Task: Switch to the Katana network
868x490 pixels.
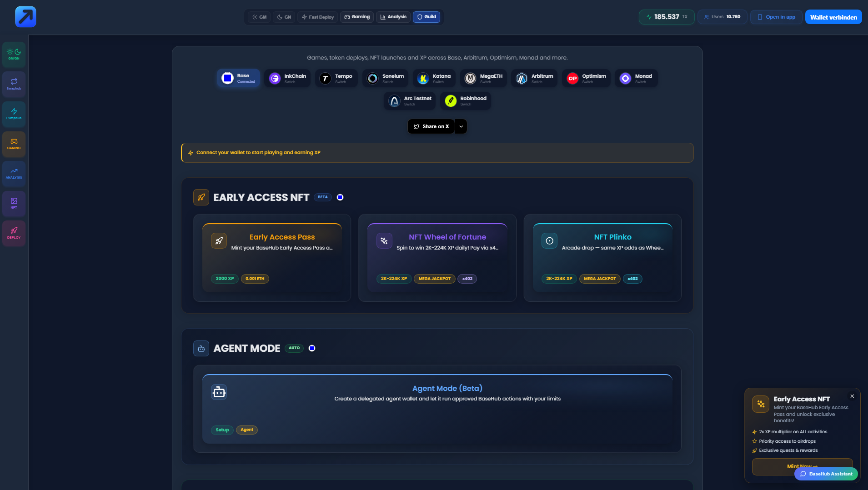Action: click(x=434, y=78)
